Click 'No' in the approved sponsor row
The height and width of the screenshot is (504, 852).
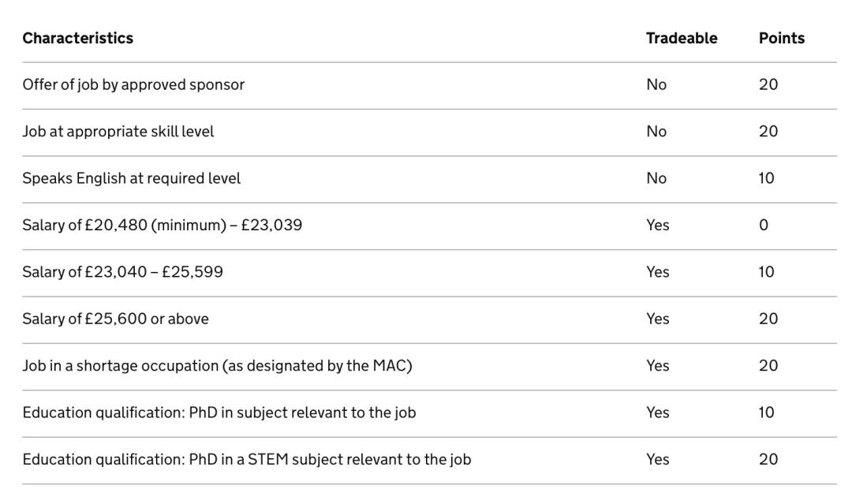tap(656, 84)
